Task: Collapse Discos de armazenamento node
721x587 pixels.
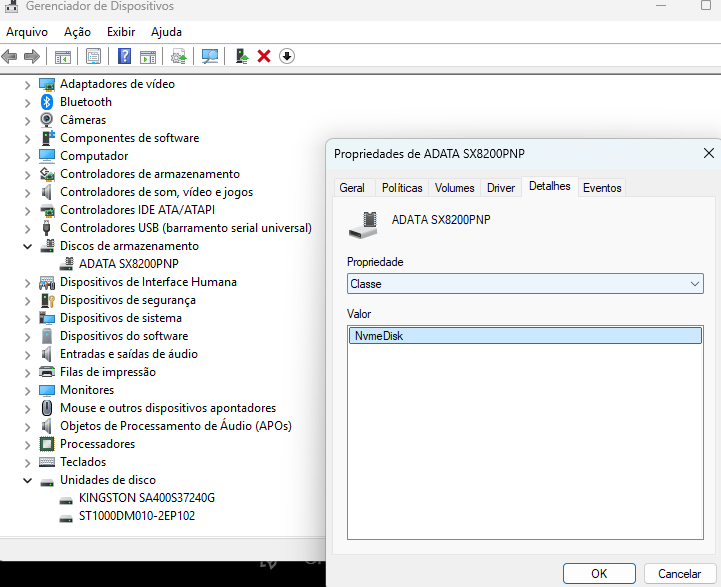Action: pos(28,246)
